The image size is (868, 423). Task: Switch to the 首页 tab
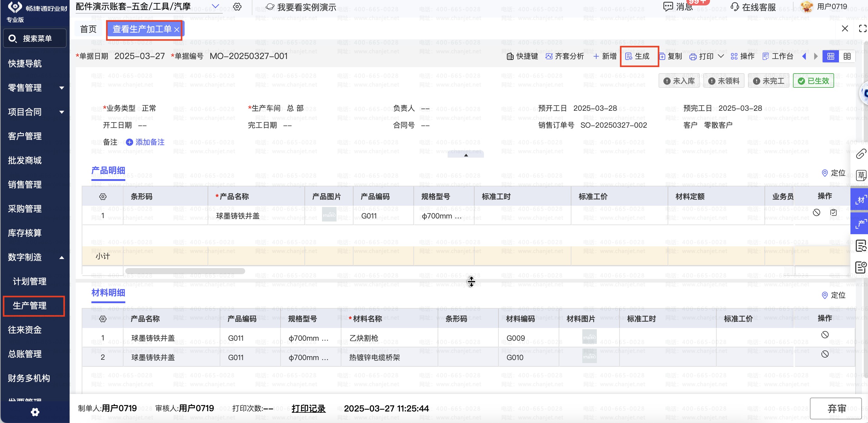(88, 29)
